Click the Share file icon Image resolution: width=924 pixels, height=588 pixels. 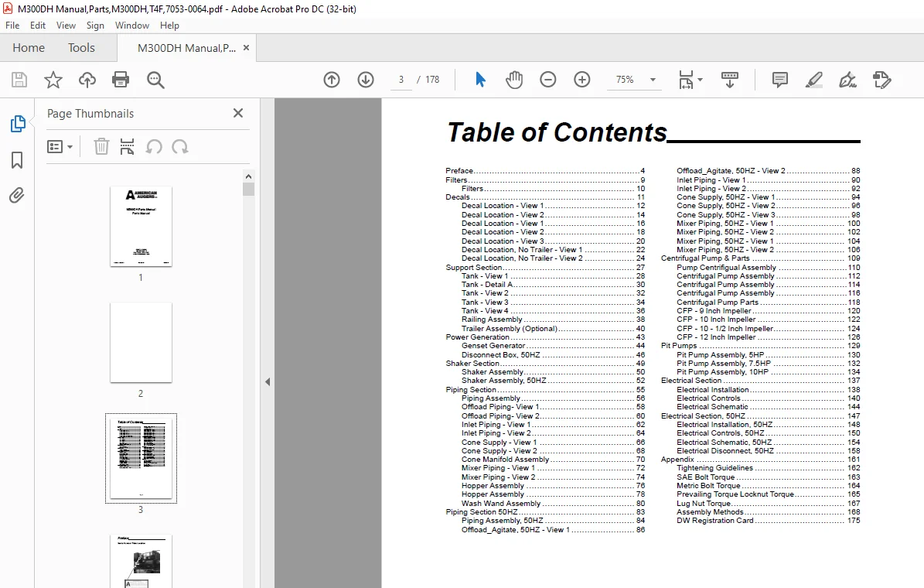tap(882, 80)
